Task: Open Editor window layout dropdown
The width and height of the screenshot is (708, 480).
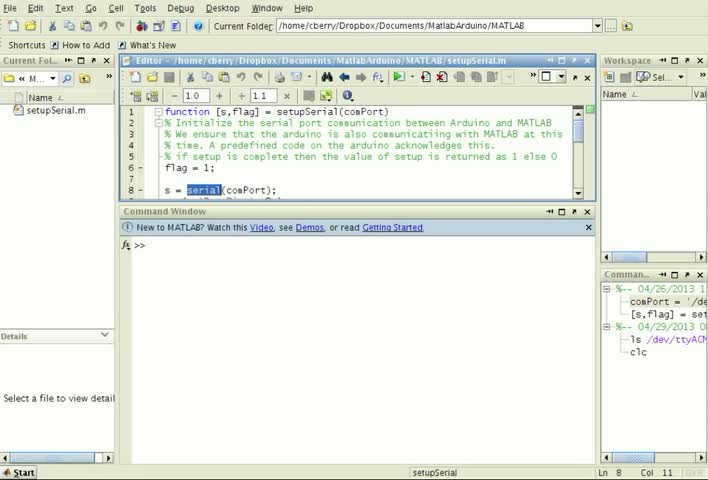Action: (561, 77)
